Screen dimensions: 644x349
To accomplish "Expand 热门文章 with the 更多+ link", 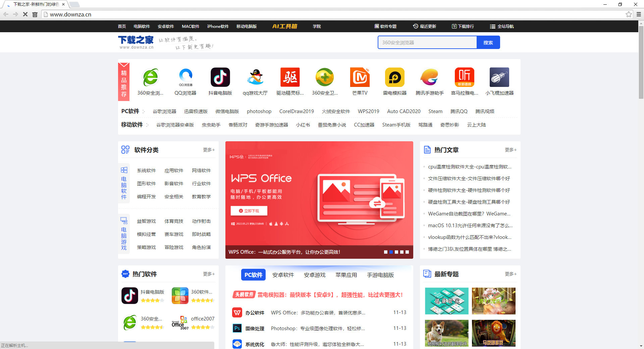I will (511, 150).
